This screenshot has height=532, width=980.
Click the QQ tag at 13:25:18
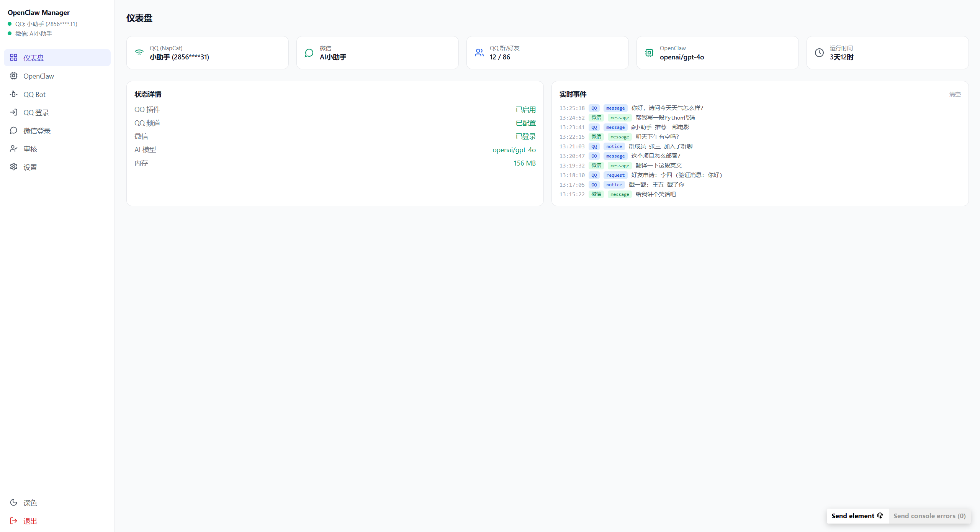tap(594, 108)
